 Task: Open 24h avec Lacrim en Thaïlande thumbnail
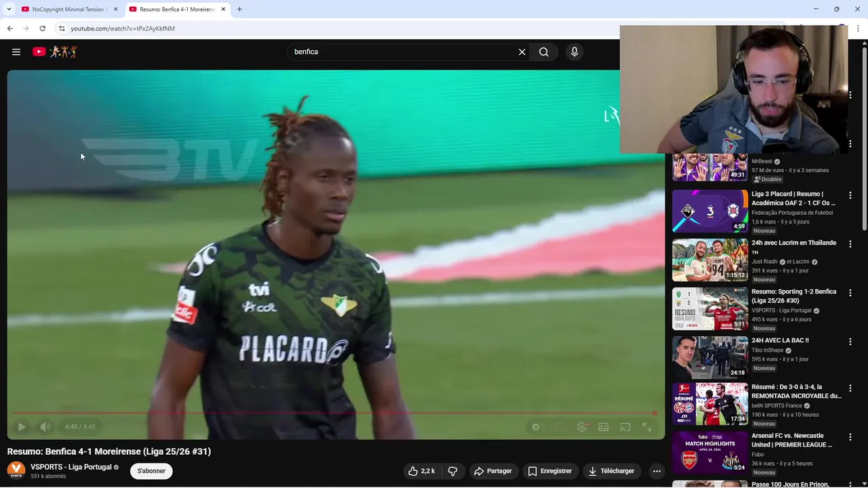(x=710, y=260)
